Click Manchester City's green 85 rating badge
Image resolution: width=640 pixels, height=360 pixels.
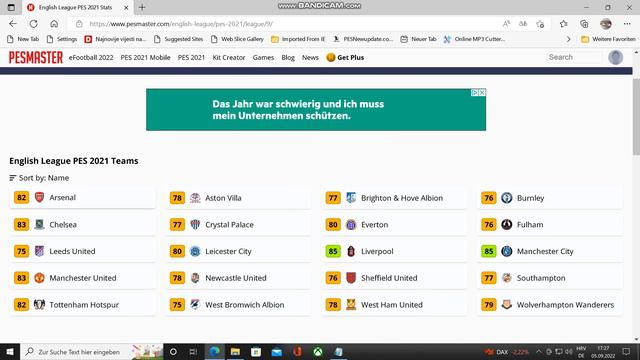(489, 251)
